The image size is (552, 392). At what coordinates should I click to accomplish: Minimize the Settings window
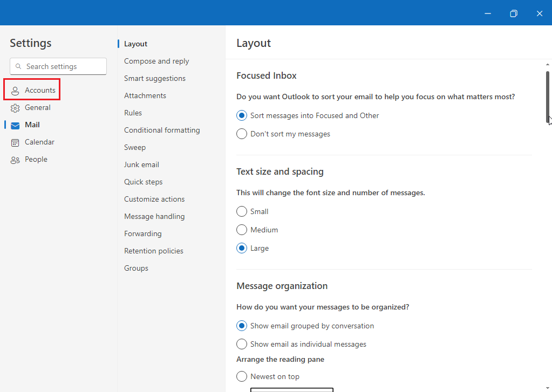point(488,13)
